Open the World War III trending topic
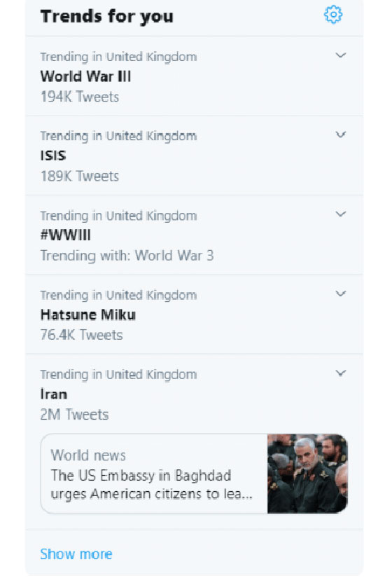 85,76
